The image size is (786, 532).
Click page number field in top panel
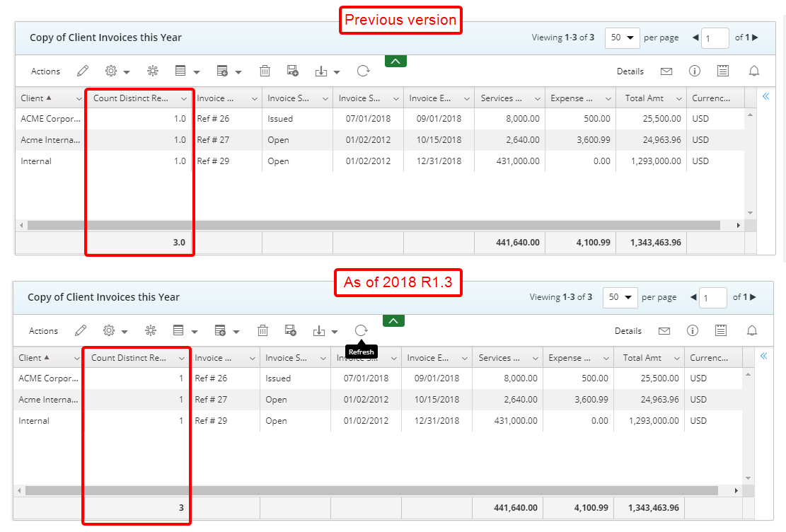(715, 38)
